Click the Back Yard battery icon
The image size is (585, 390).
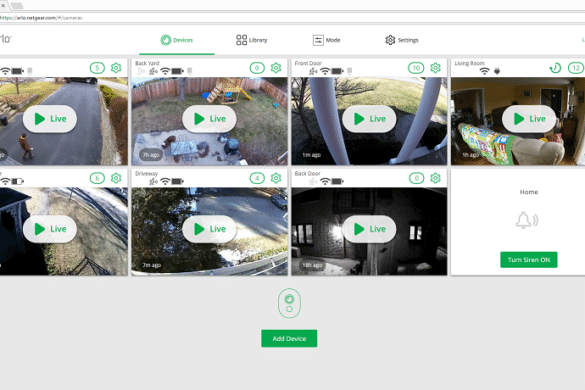(x=178, y=71)
